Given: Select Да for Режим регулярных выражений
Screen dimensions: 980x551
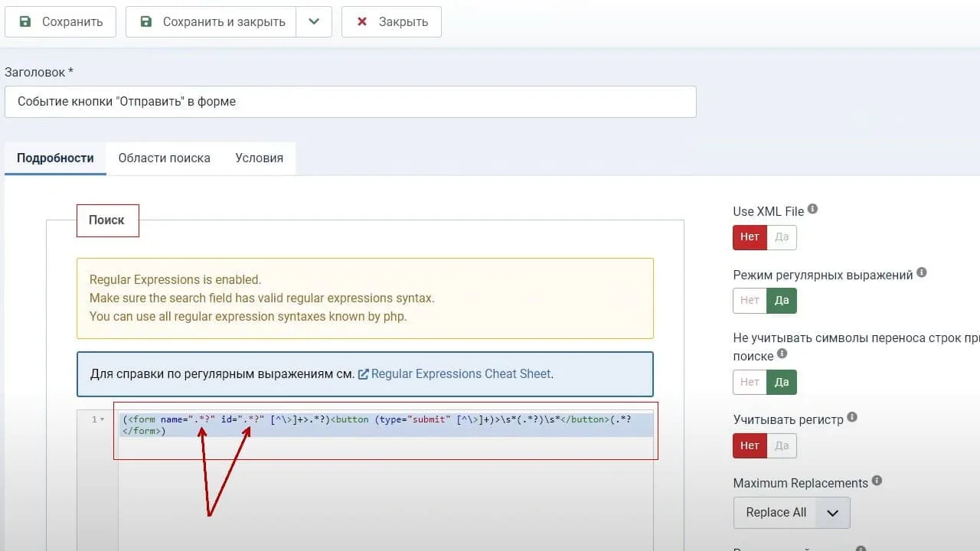Looking at the screenshot, I should click(x=782, y=301).
